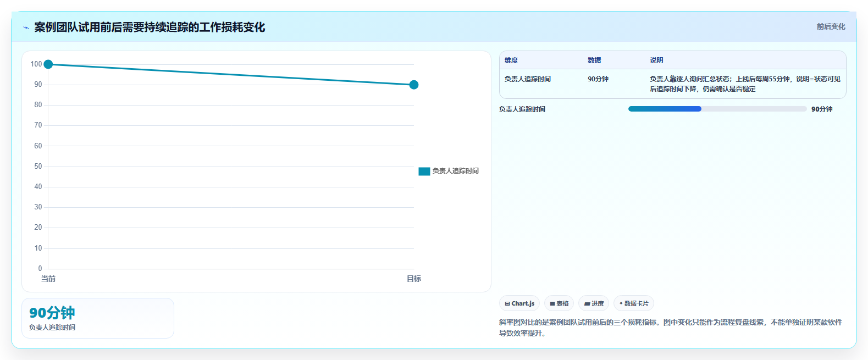Click the 前后变化 label in header

click(831, 26)
